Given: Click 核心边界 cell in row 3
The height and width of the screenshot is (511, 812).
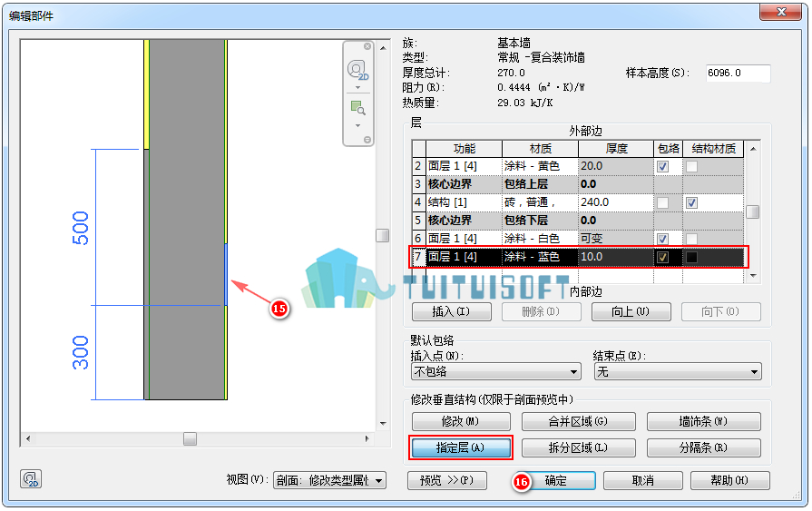Looking at the screenshot, I should click(464, 184).
